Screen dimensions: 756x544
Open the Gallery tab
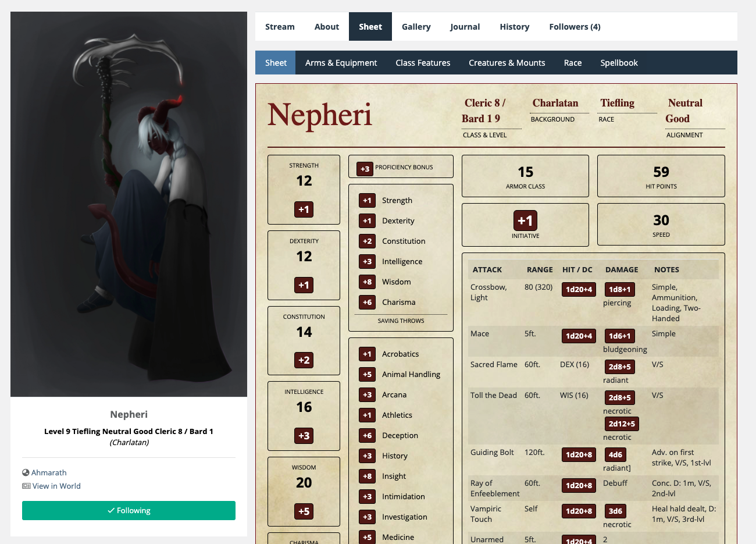point(416,26)
